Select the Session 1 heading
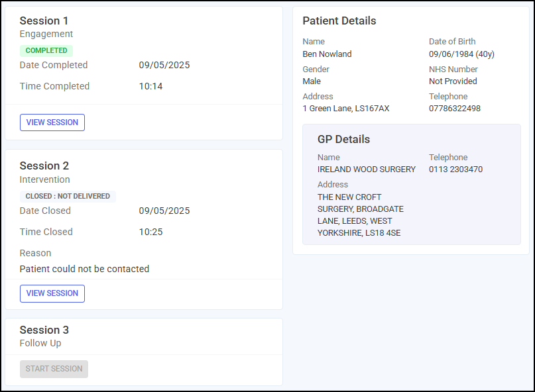535x392 pixels. (44, 21)
